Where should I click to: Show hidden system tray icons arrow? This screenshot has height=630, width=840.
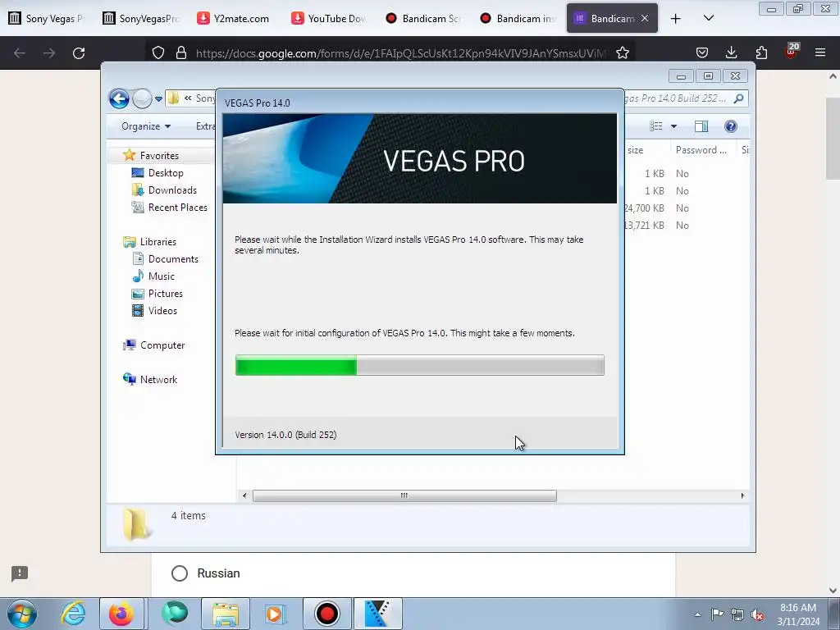point(697,615)
